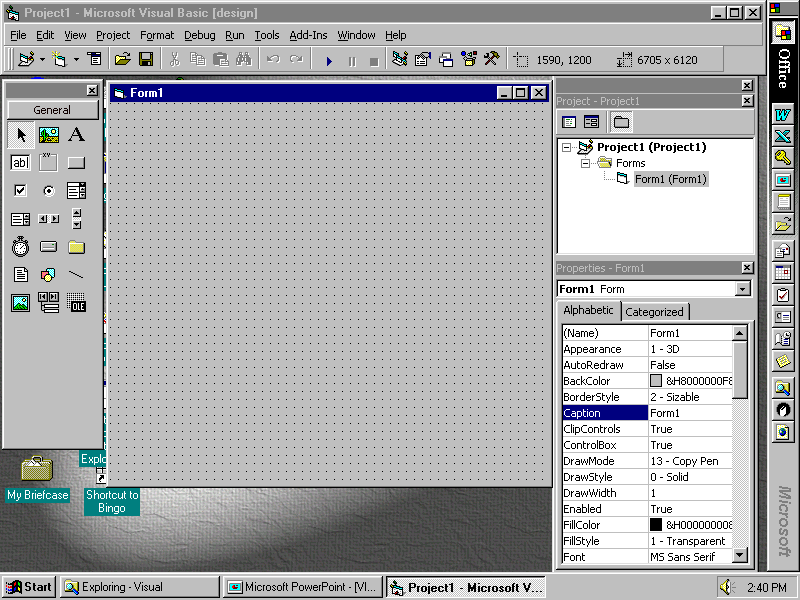
Task: Click View Object in Project Explorer
Action: coord(591,122)
